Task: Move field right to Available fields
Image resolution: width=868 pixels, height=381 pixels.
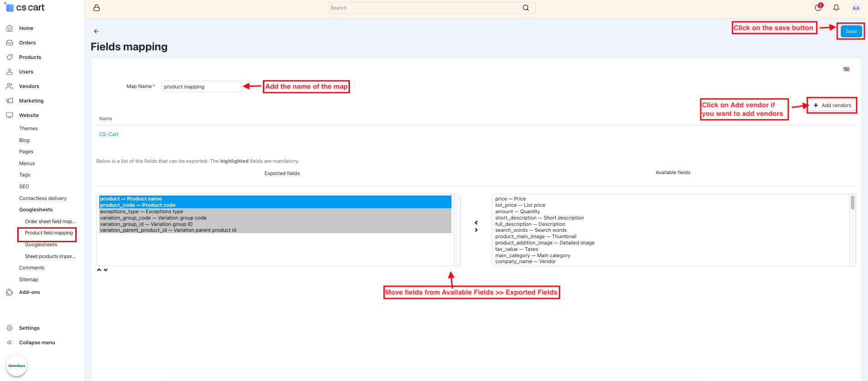Action: [476, 230]
